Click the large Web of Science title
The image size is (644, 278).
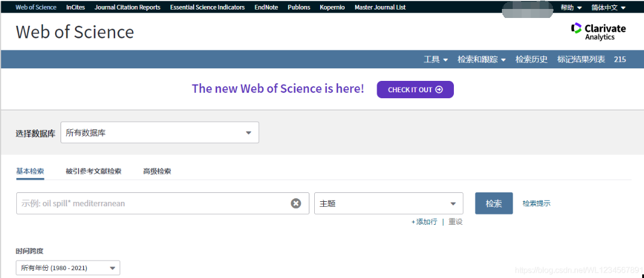coord(75,32)
